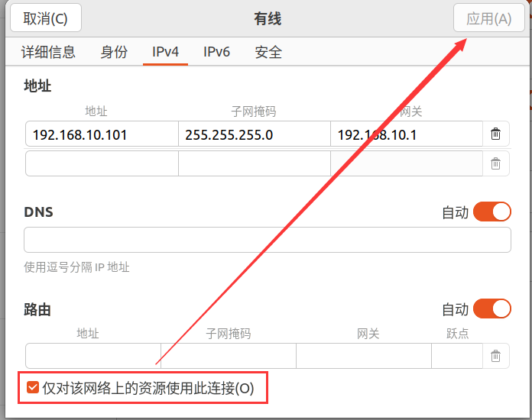Click trash icon in the 路由 row
The image size is (532, 420).
tap(495, 356)
